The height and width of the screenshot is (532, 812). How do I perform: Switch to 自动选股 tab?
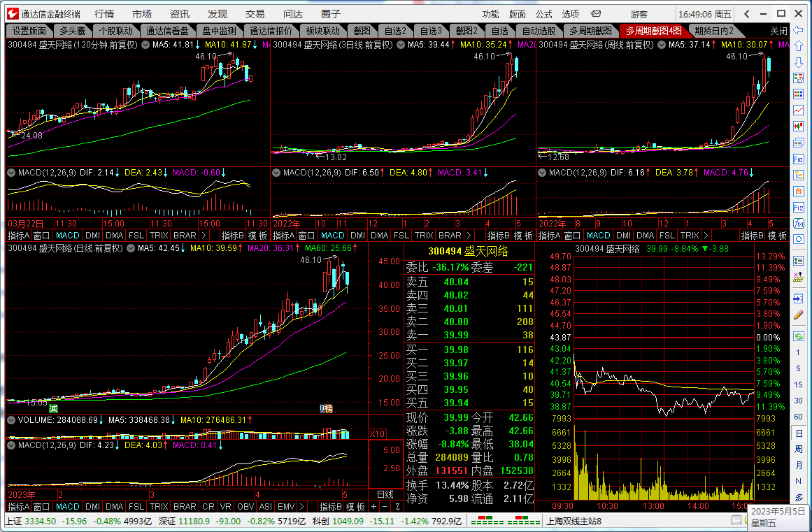[x=539, y=31]
